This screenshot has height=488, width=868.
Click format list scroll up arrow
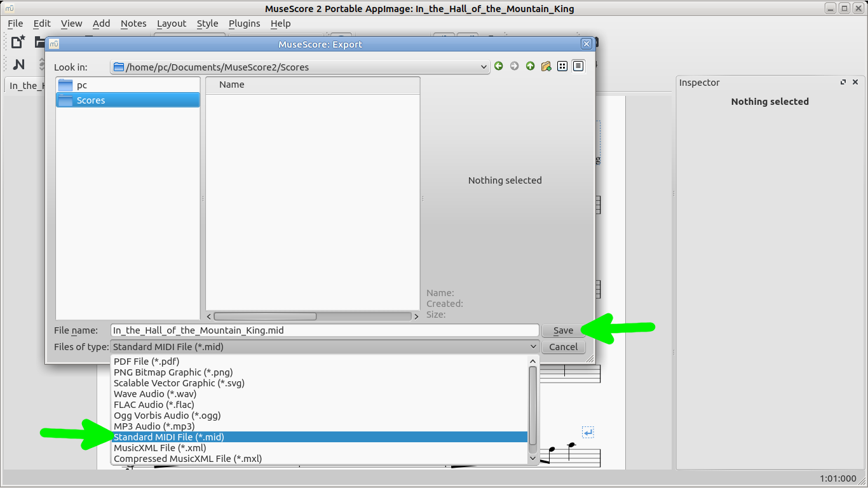pos(533,361)
